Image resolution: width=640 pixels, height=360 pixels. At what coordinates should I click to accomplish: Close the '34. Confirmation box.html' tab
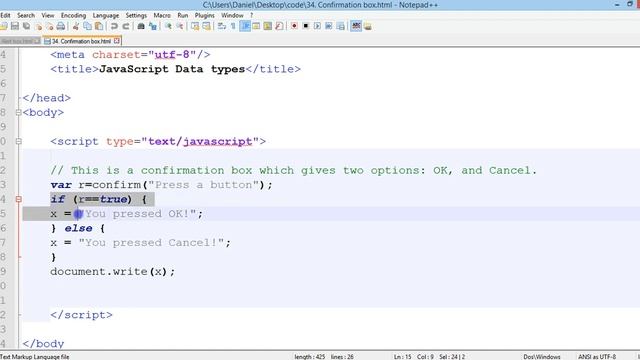coord(117,41)
